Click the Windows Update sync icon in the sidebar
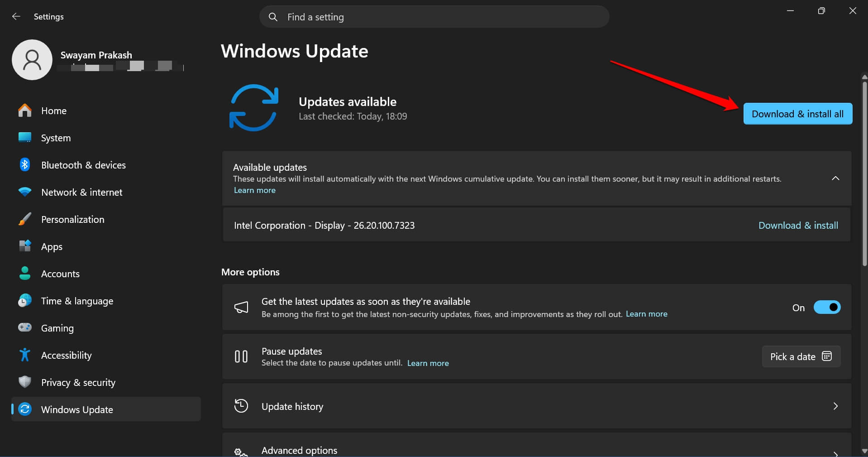Screen dimensions: 868x457 tap(25, 409)
